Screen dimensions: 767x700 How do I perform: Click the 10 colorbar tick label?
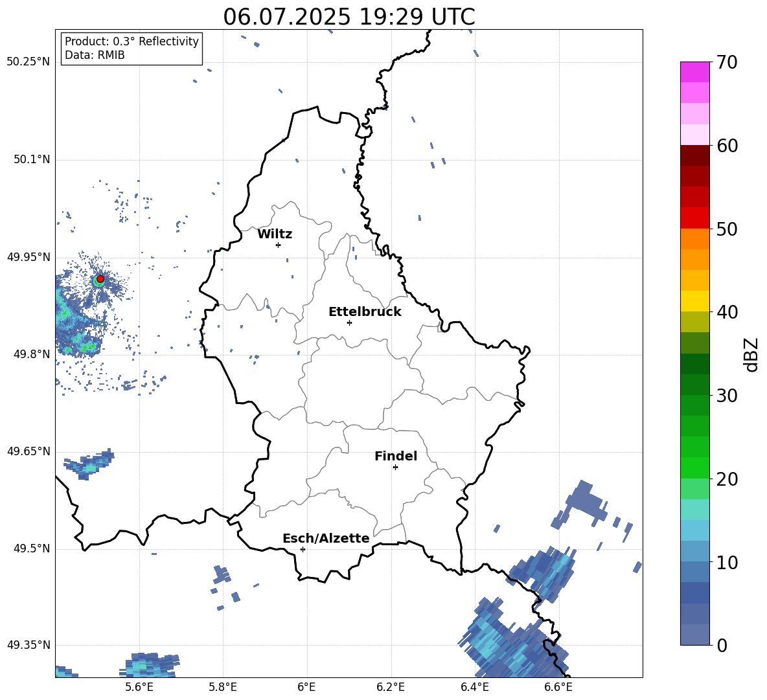click(x=727, y=562)
